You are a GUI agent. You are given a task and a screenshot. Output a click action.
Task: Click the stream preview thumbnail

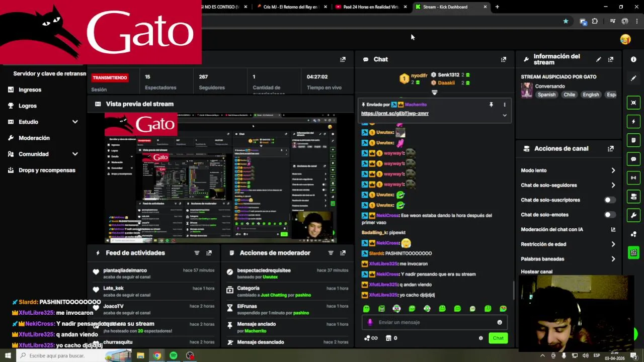click(x=220, y=178)
